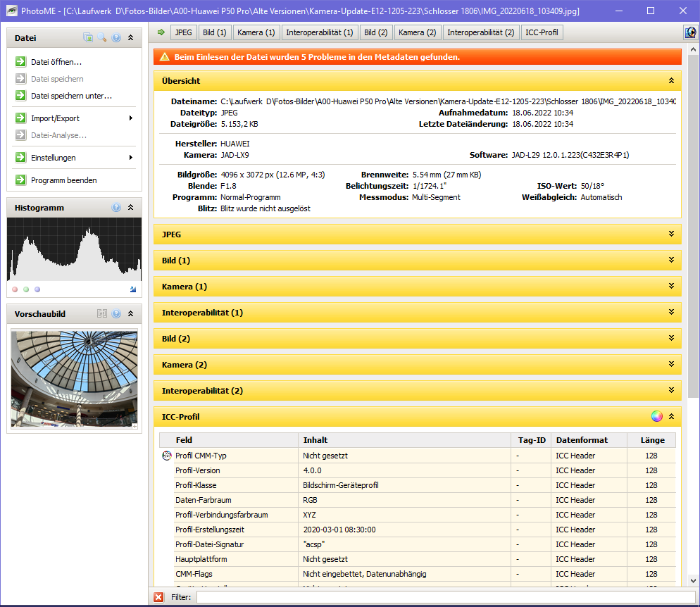Click the color wheel icon in ICC-Profil header

[x=657, y=416]
